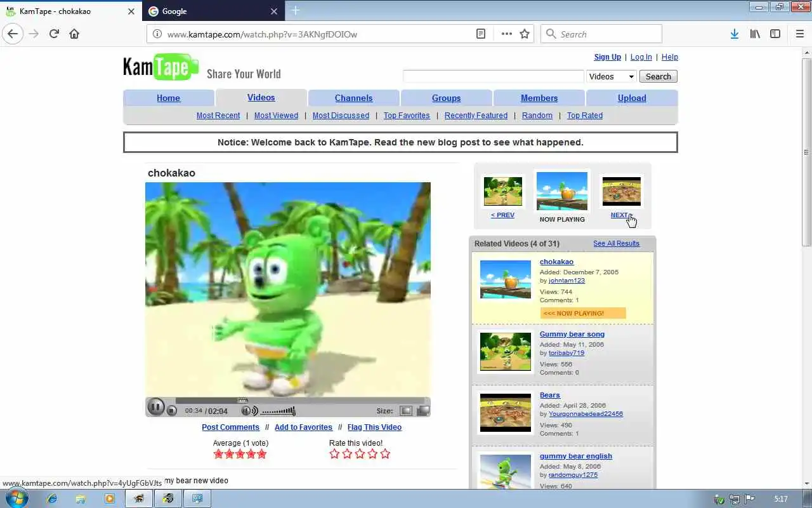The height and width of the screenshot is (508, 812).
Task: Click the site Search button
Action: (658, 76)
